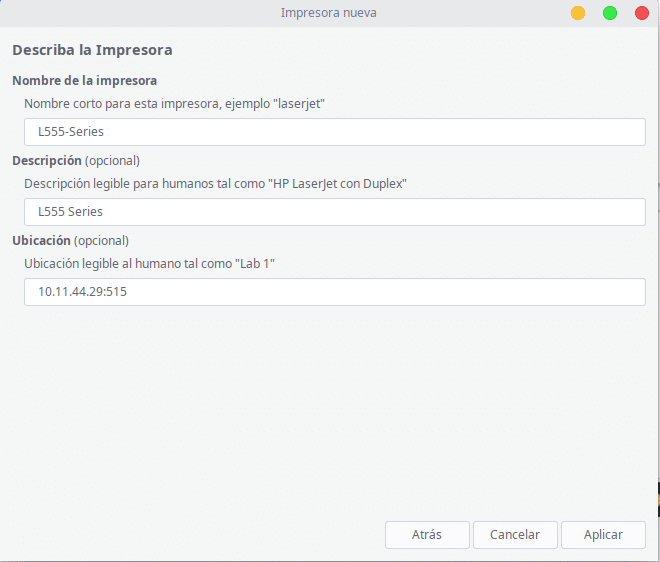Screen dimensions: 660x562
Task: Click the bold 'Descripción' label
Action: pyautogui.click(x=46, y=160)
